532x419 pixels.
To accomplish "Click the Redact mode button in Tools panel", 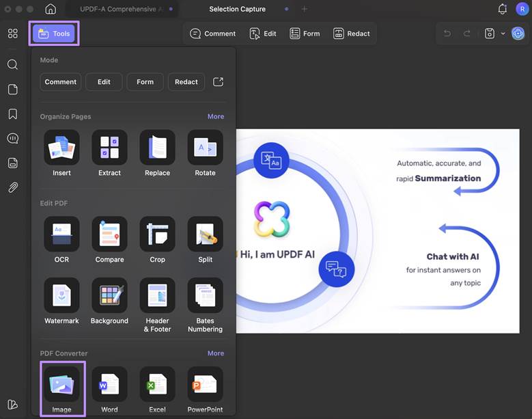I will click(186, 82).
